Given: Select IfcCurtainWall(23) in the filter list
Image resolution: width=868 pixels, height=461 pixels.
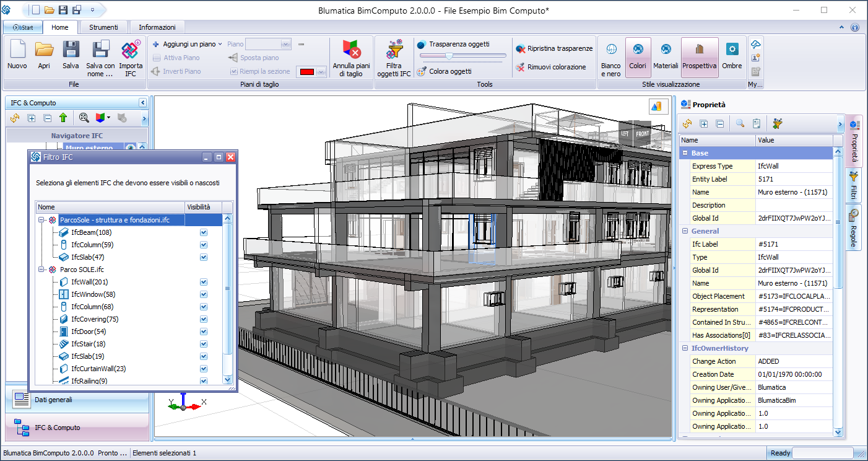Looking at the screenshot, I should pyautogui.click(x=98, y=369).
